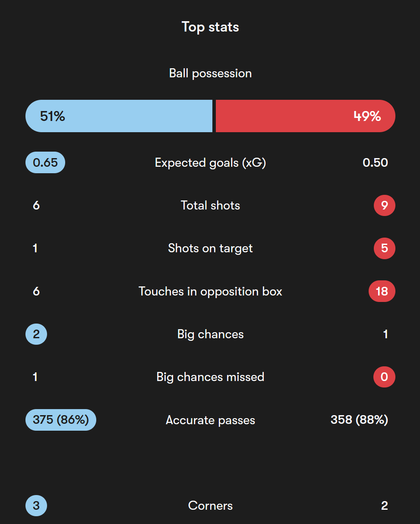The image size is (420, 524).
Task: Click the 358 (88%) passes value
Action: [359, 420]
